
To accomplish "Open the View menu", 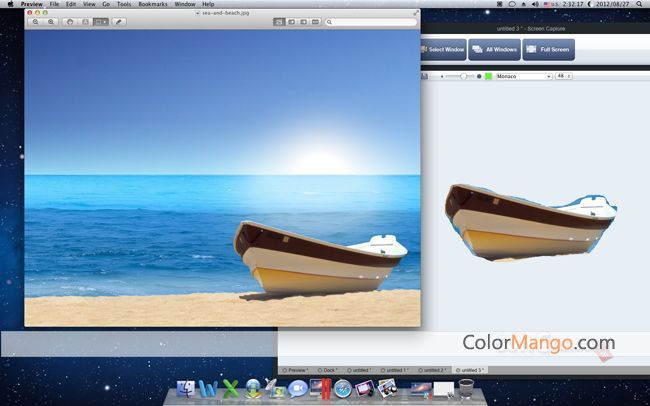I will point(89,4).
